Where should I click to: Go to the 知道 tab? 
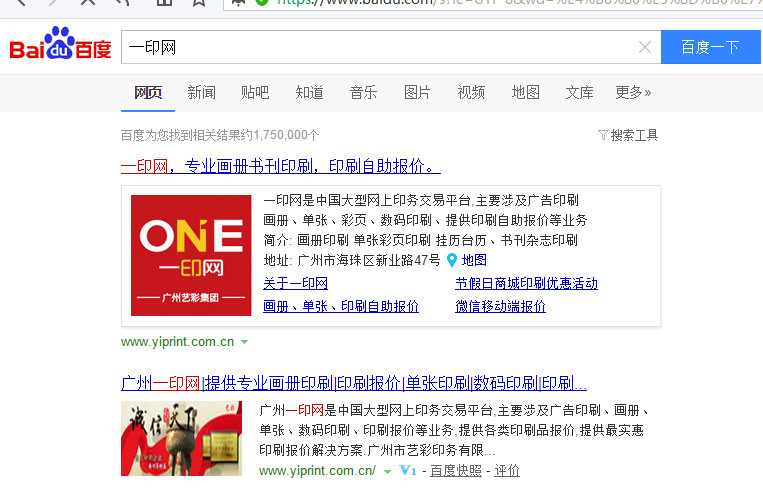(309, 92)
